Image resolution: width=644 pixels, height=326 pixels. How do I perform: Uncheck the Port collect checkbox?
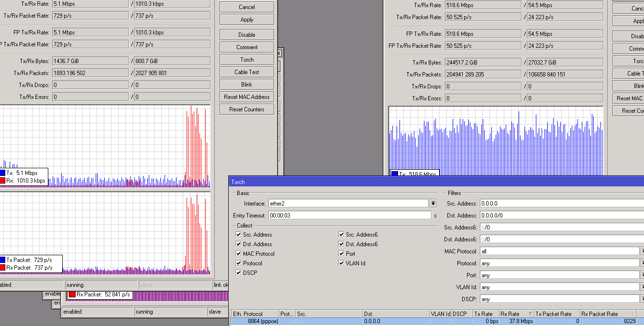pyautogui.click(x=341, y=254)
